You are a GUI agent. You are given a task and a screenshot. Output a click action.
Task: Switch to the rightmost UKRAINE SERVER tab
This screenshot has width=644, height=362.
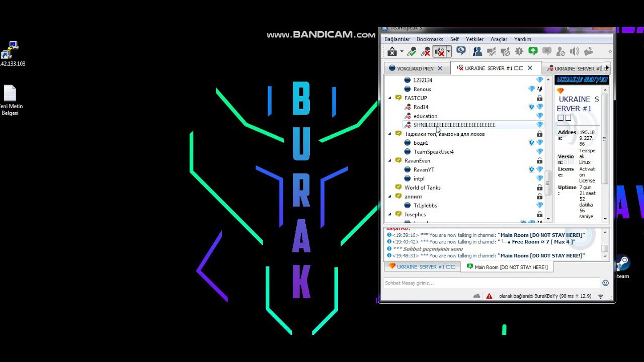coord(574,68)
